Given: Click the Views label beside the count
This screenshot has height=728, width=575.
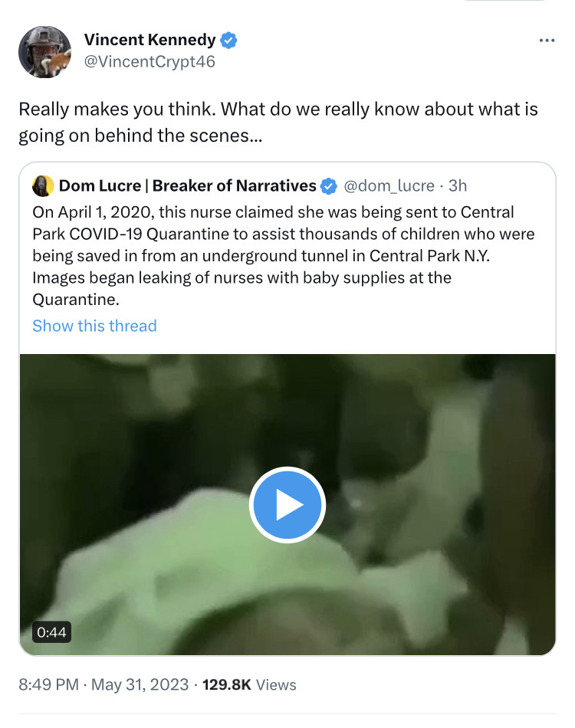Looking at the screenshot, I should click(x=276, y=684).
